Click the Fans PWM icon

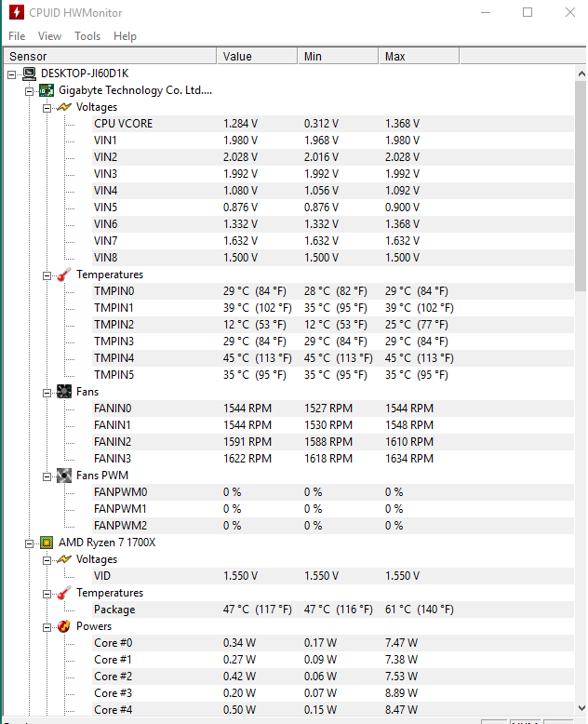click(x=64, y=476)
